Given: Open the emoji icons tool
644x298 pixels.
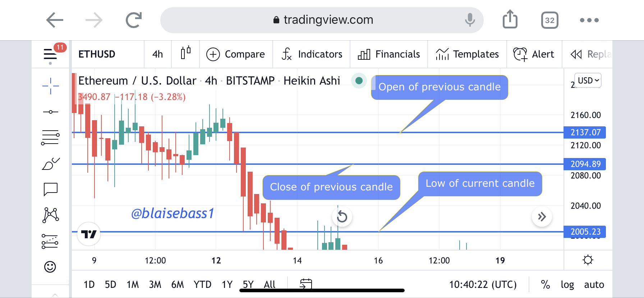Looking at the screenshot, I should coord(50,267).
